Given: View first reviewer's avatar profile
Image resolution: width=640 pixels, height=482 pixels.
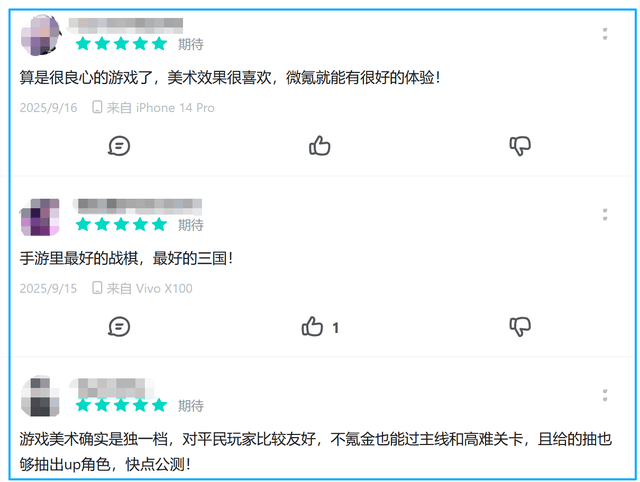Looking at the screenshot, I should coord(40,36).
